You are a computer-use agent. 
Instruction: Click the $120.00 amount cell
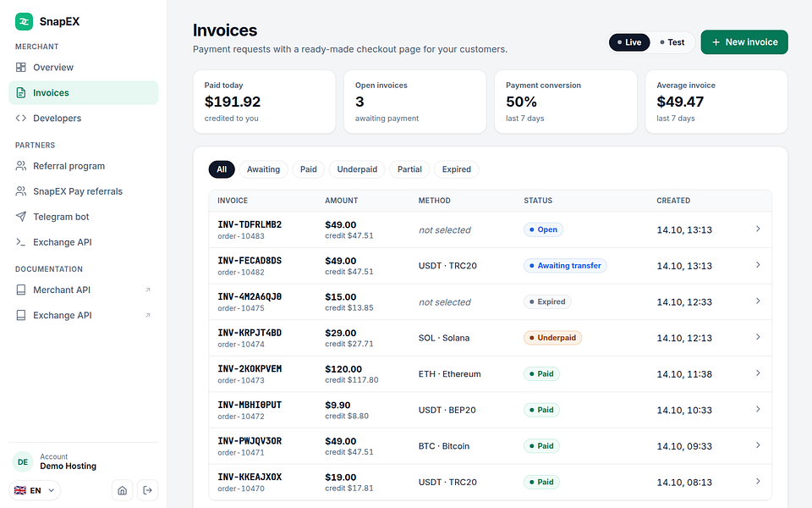pos(343,369)
